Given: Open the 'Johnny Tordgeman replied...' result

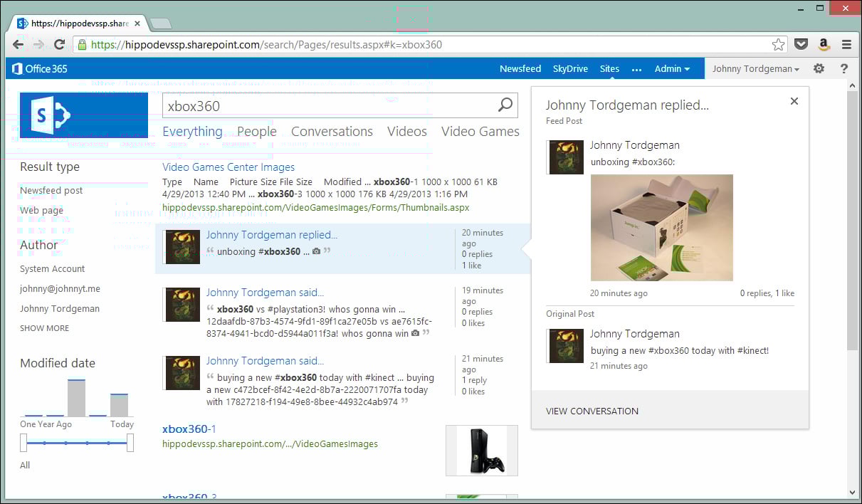Looking at the screenshot, I should (272, 235).
